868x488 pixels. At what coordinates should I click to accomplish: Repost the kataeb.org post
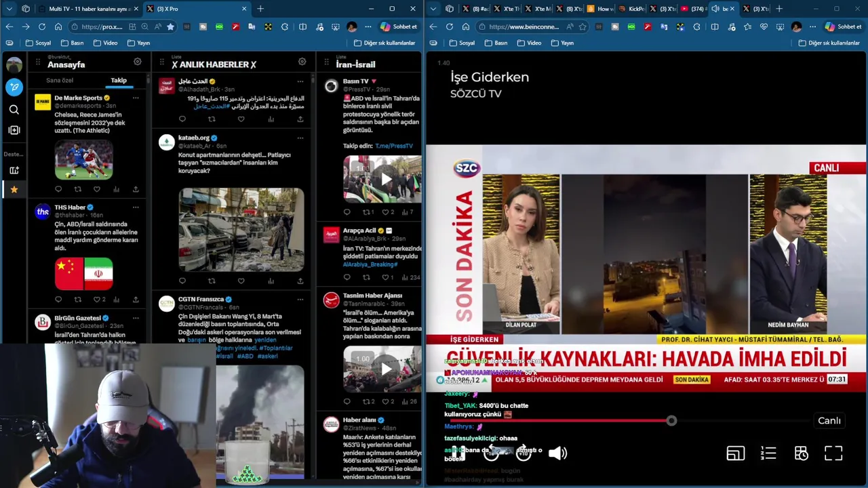tap(212, 281)
